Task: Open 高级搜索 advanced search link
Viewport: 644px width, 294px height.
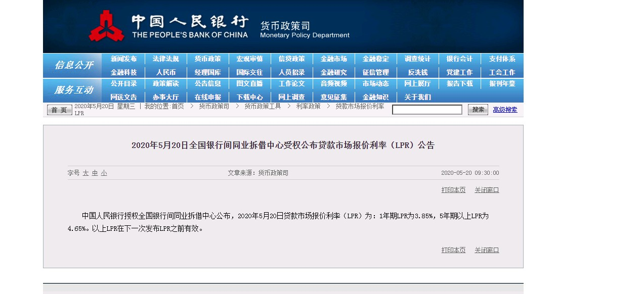Action: click(505, 110)
